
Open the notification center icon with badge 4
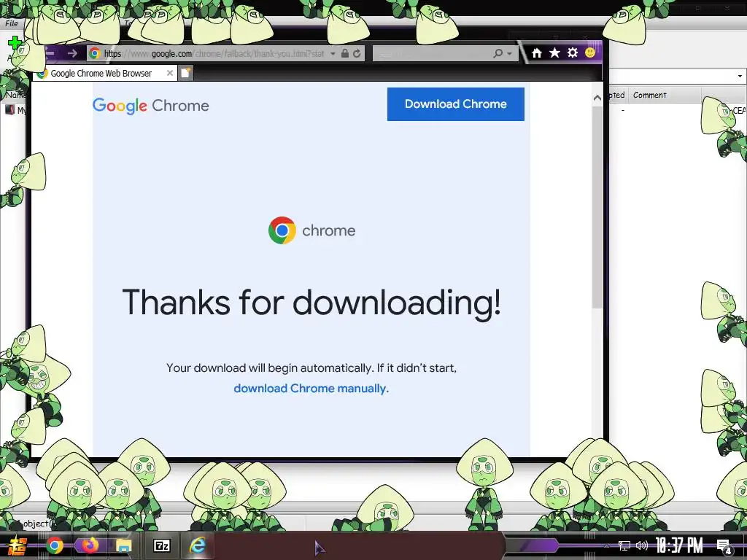coord(724,546)
